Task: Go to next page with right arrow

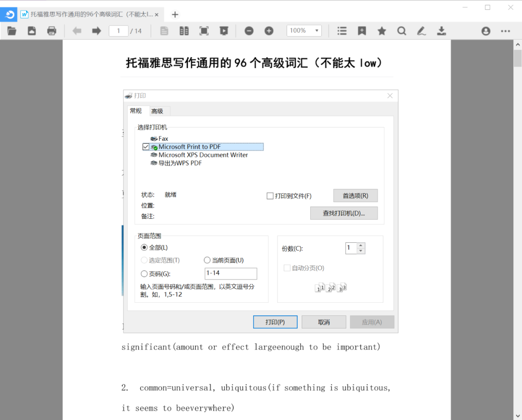Action: click(x=97, y=31)
